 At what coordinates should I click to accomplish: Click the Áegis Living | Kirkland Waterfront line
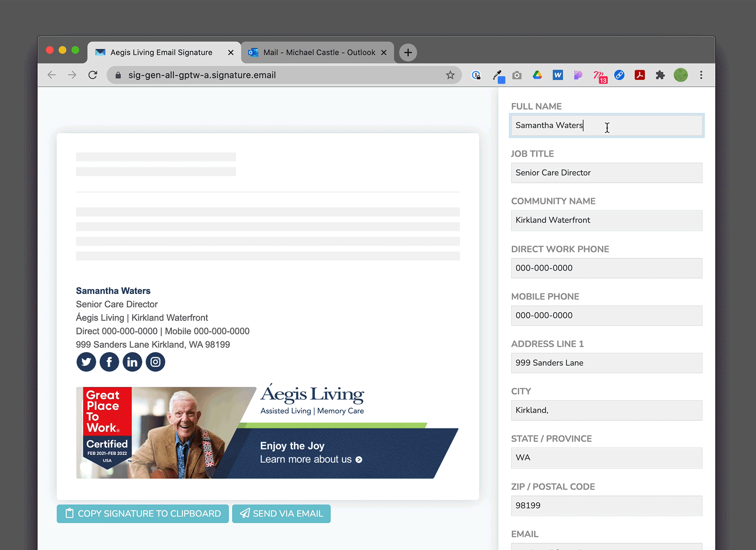point(142,318)
